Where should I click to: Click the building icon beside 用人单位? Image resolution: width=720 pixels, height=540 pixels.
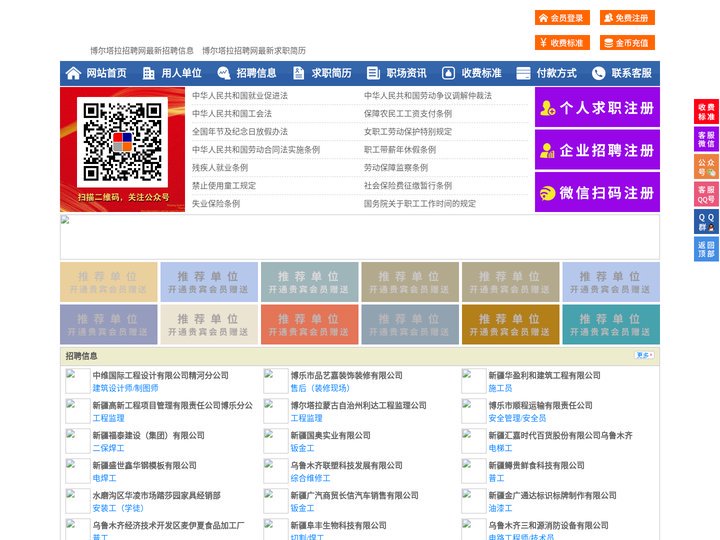(x=148, y=73)
